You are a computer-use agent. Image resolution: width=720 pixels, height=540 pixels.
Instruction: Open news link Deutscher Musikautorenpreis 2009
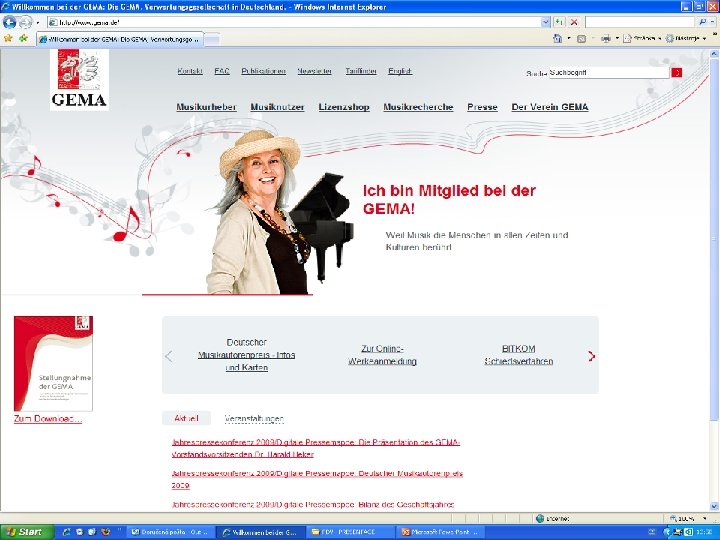pos(317,479)
